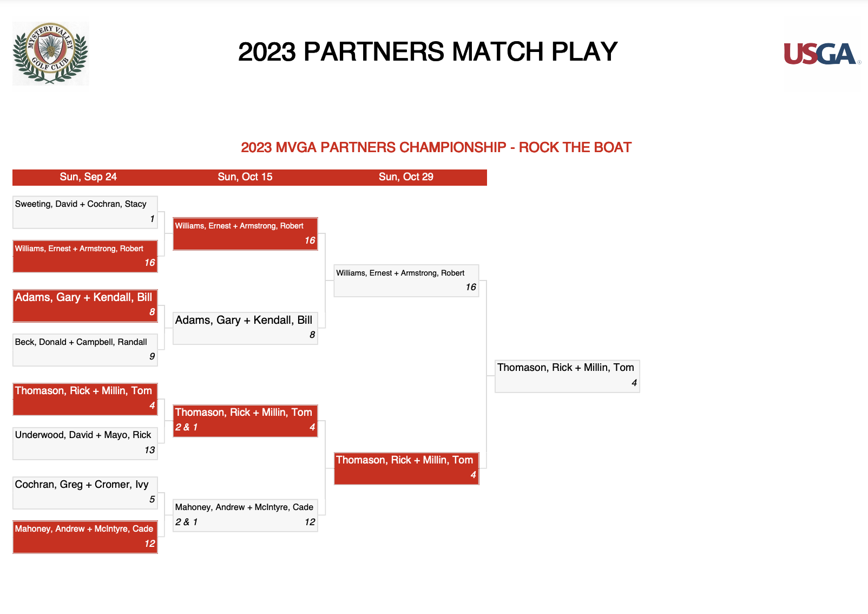Click first-round Mahoney, Andrew + McIntyre, Cade box
Image resolution: width=868 pixels, height=614 pixels.
tap(85, 537)
